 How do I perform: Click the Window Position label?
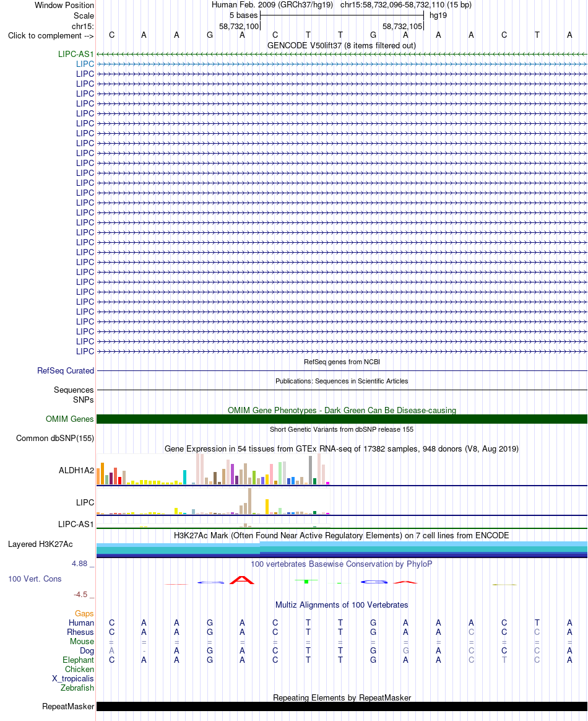(64, 5)
